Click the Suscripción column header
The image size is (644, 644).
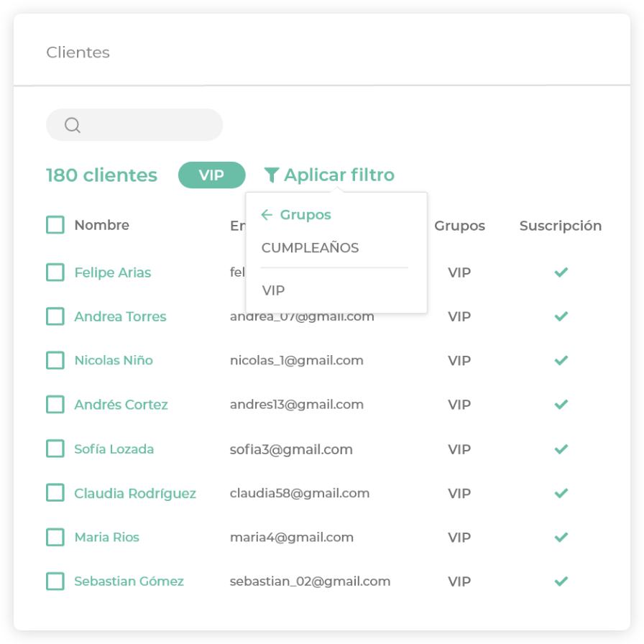coord(560,226)
